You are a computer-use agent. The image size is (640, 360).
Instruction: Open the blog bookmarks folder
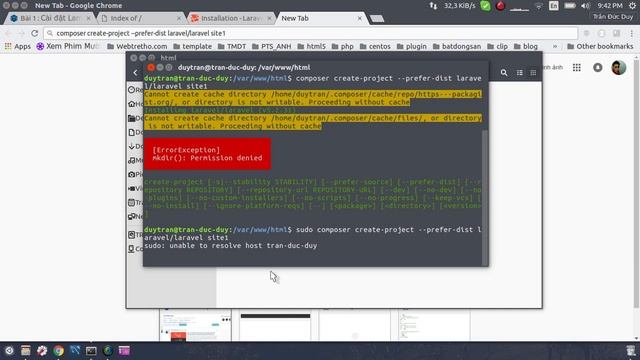click(x=526, y=47)
